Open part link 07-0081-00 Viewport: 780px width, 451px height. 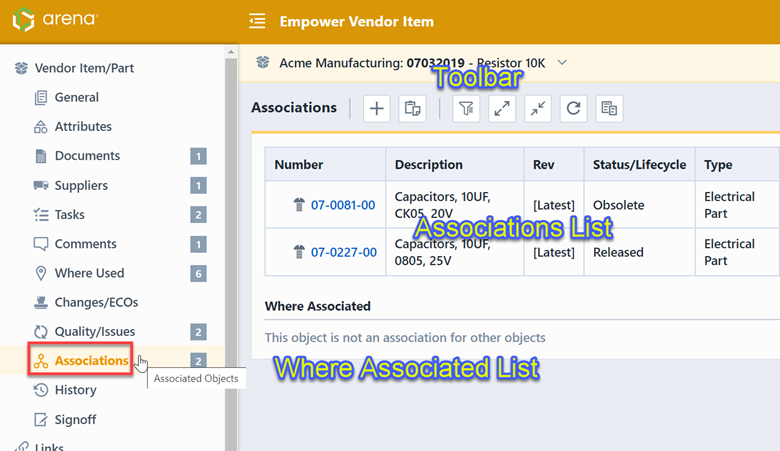pyautogui.click(x=343, y=205)
